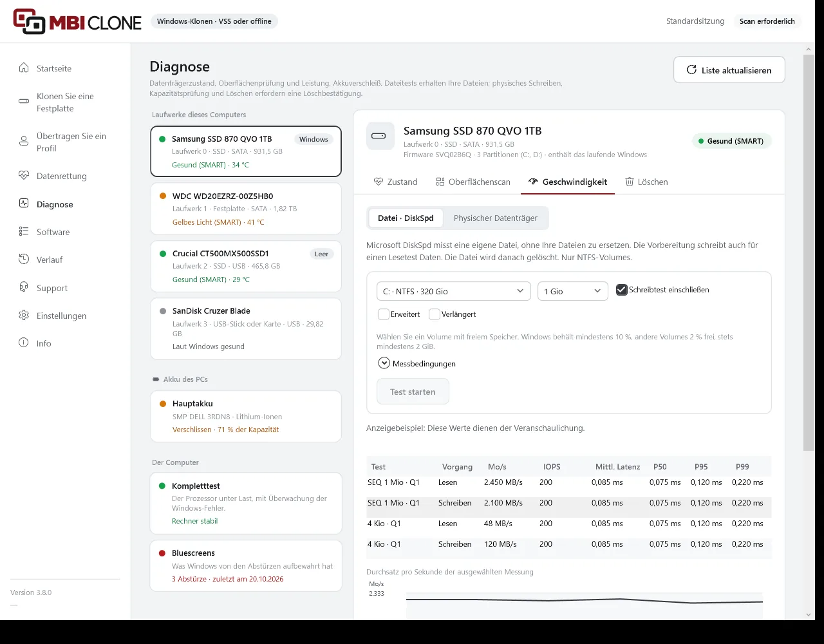The width and height of the screenshot is (824, 644).
Task: Click the trash icon on Löschen tab
Action: click(630, 182)
